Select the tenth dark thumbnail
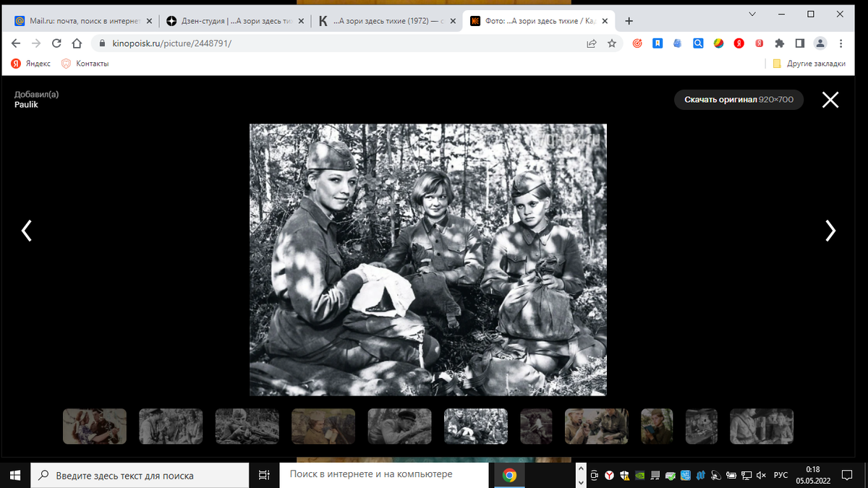The height and width of the screenshot is (488, 868). (x=702, y=426)
